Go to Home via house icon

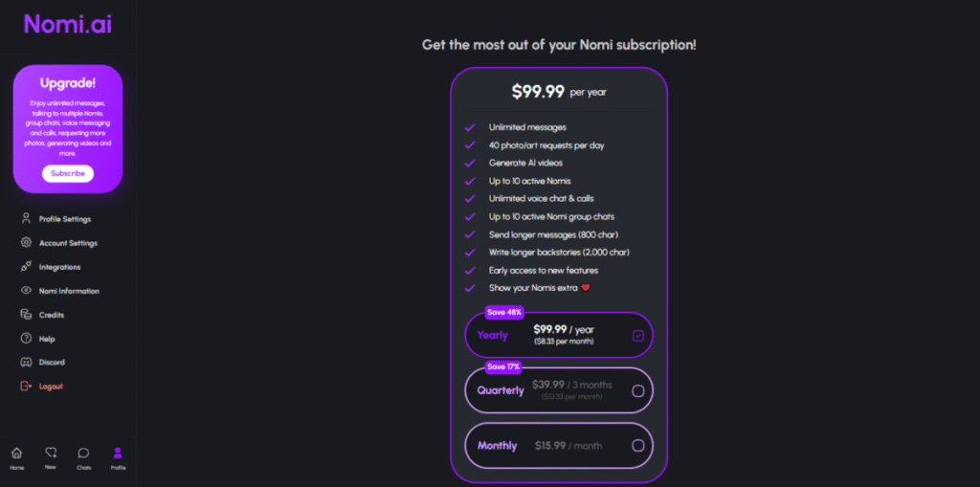(17, 453)
